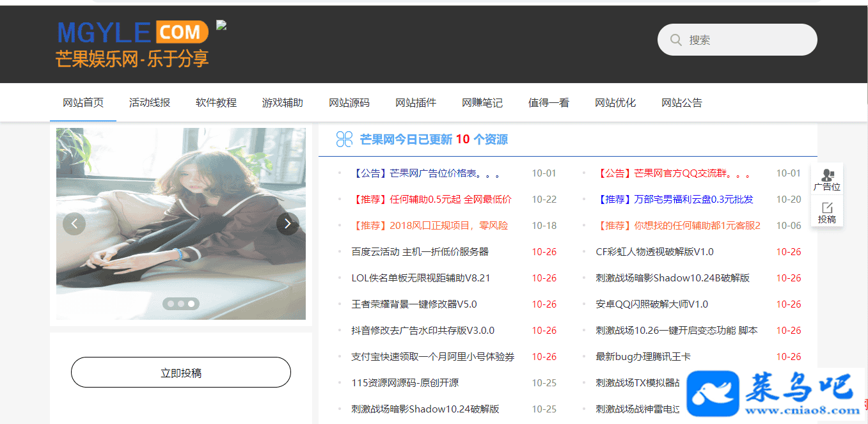Select the first carousel indicator dot

coord(171,304)
